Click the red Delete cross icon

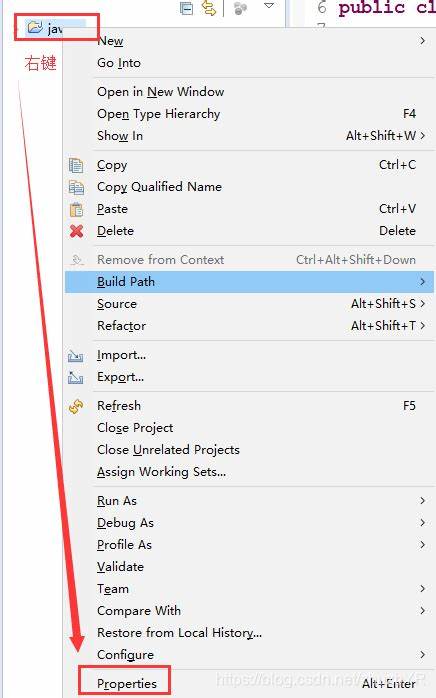76,231
